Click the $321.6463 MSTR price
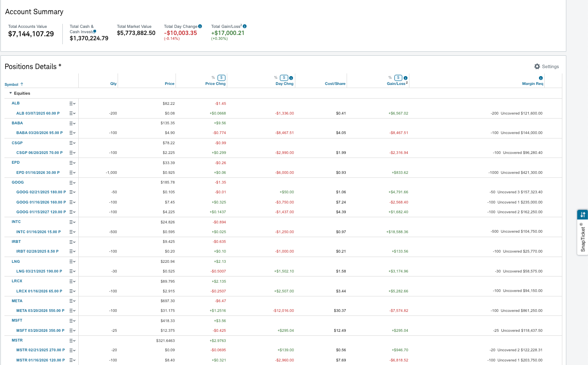Viewport: 588px width, 365px height. point(166,340)
